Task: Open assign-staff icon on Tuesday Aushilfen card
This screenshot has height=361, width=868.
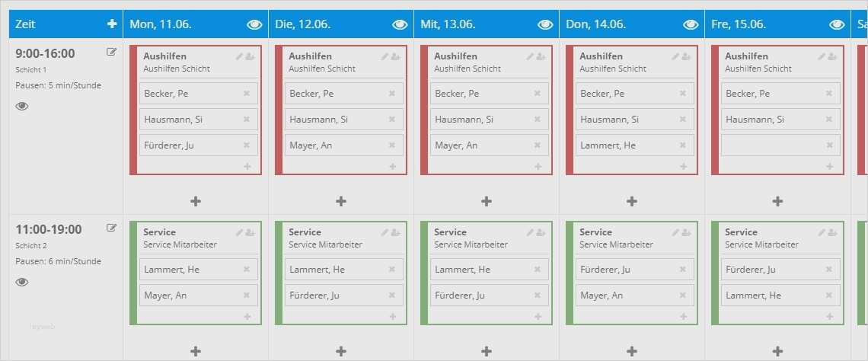Action: pos(395,56)
